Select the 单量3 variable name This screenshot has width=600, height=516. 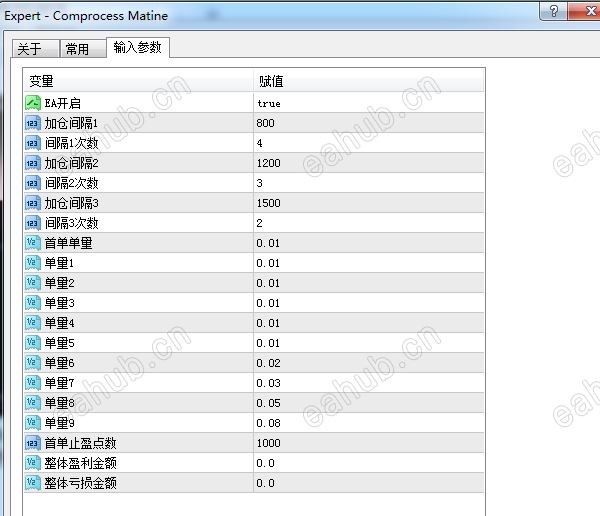(59, 303)
